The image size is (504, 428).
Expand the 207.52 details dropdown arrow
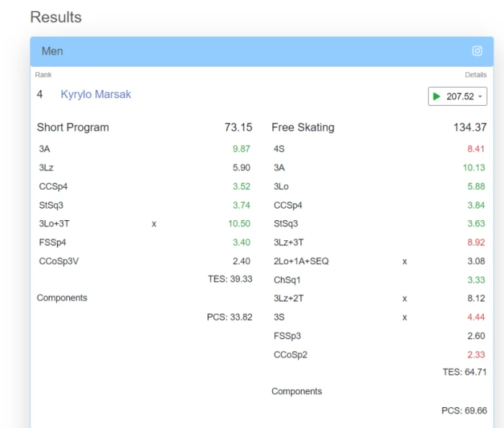point(481,96)
